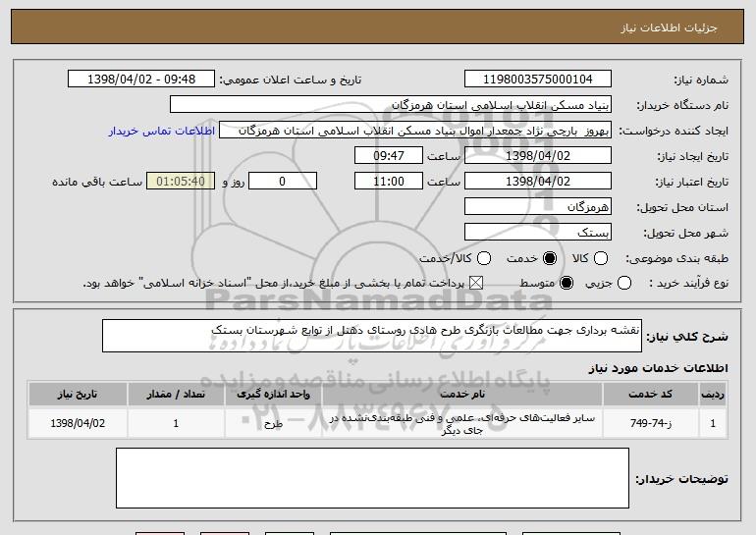The image size is (756, 535).
Task: Click the جزئیات اطلاعات نیاز header title
Action: 669,27
